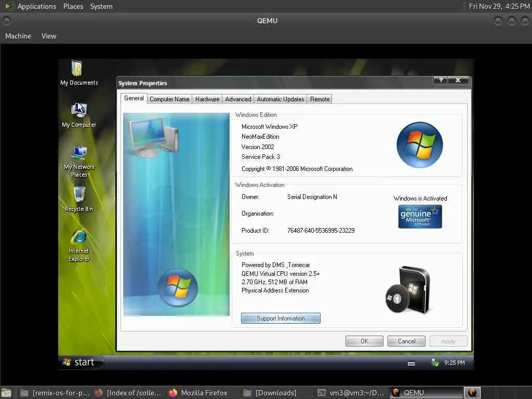Click the computer monitor image in banner
This screenshot has height=399, width=532.
point(154,137)
